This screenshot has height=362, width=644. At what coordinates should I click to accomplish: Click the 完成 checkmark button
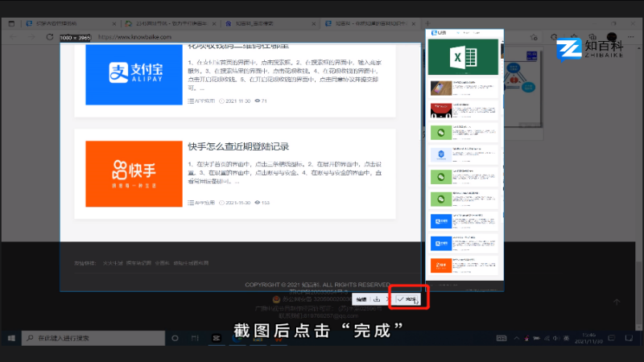coord(407,299)
